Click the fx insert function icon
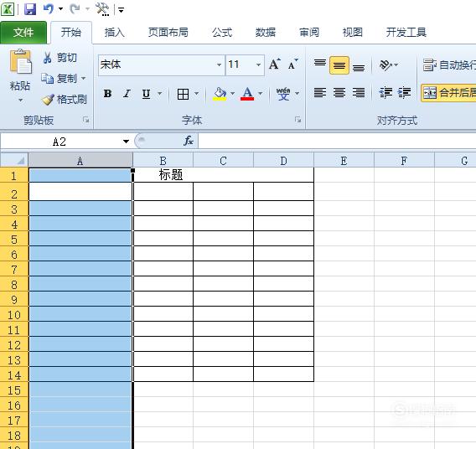This screenshot has height=449, width=476. tap(189, 141)
